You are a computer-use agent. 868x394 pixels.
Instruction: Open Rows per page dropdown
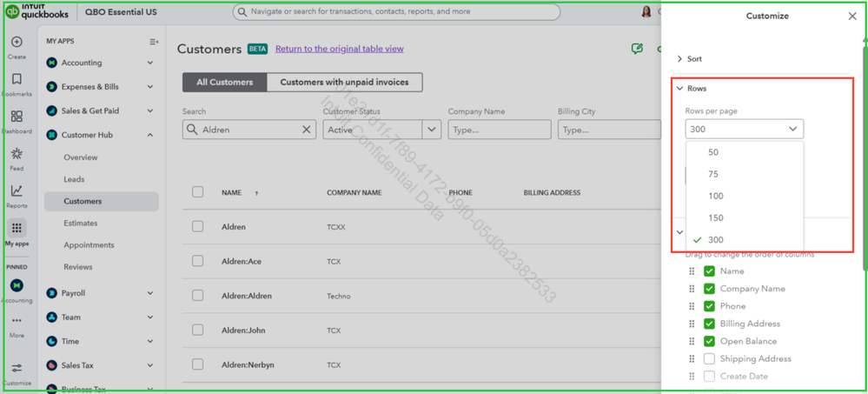pyautogui.click(x=744, y=129)
